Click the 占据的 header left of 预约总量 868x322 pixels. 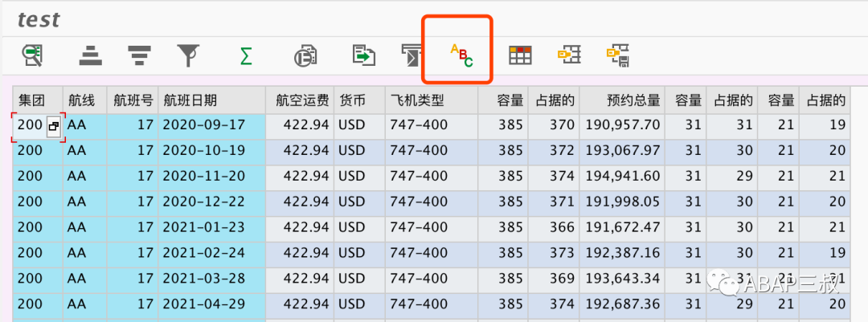[x=554, y=100]
